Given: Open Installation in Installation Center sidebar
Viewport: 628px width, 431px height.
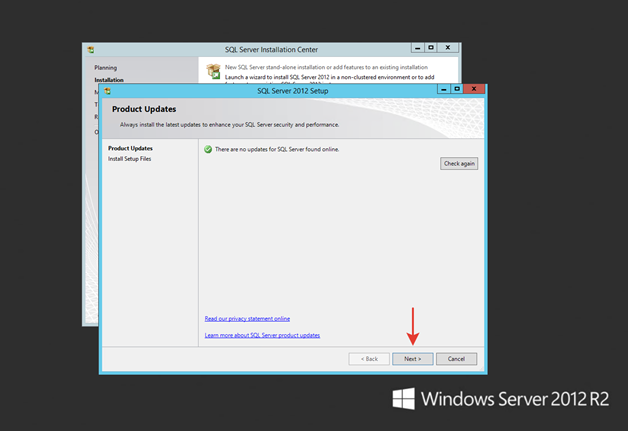Looking at the screenshot, I should (x=109, y=80).
